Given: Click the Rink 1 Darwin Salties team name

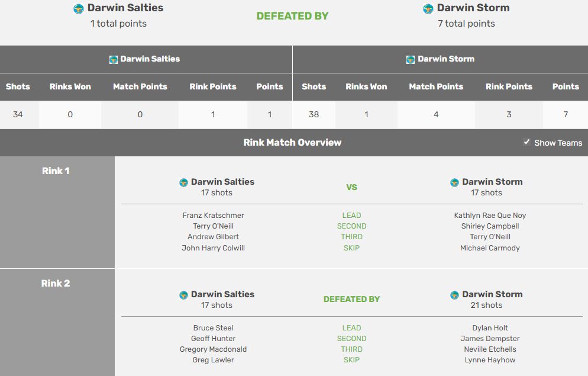Looking at the screenshot, I should tap(222, 182).
